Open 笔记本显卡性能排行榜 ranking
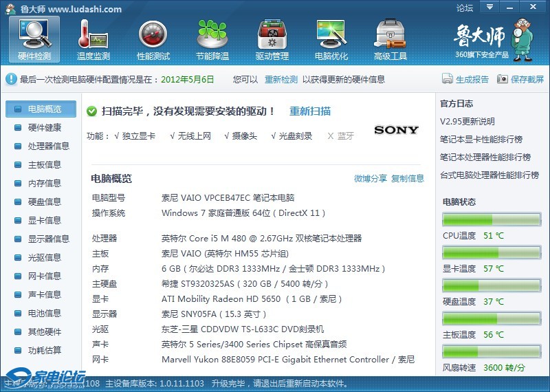Viewport: 550px width, 392px height. pyautogui.click(x=481, y=140)
